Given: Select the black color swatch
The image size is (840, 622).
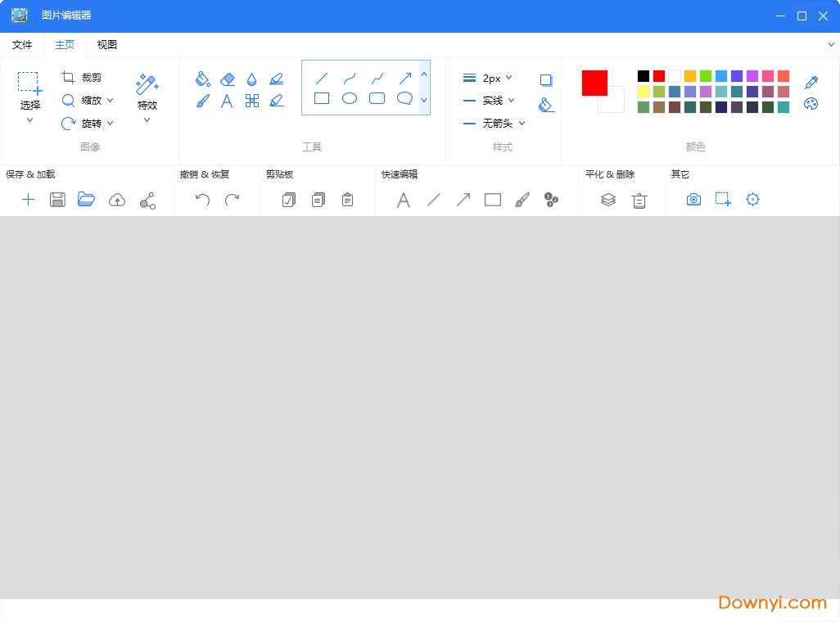Looking at the screenshot, I should coord(644,75).
